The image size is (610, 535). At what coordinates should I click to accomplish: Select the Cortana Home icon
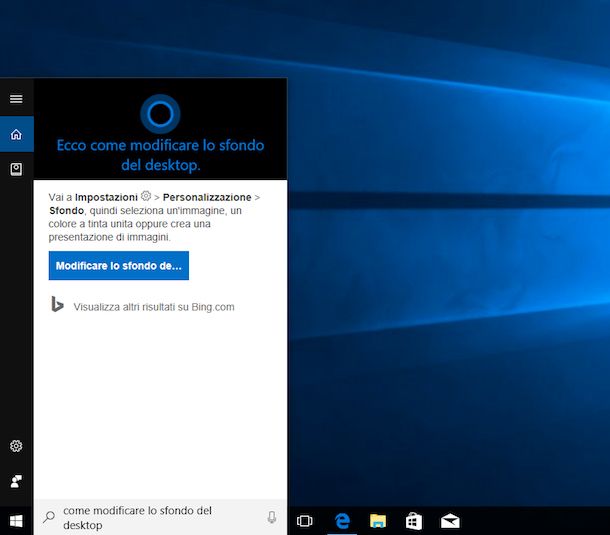pyautogui.click(x=16, y=134)
